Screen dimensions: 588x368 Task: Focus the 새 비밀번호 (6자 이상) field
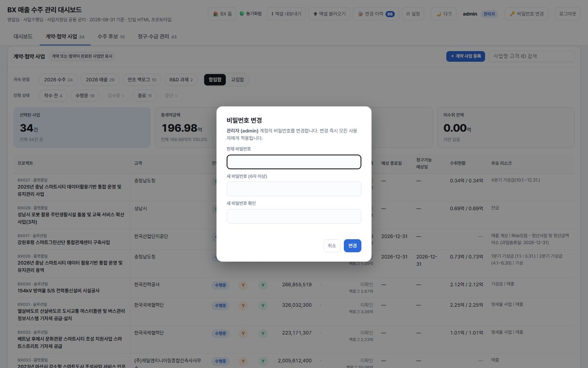294,189
